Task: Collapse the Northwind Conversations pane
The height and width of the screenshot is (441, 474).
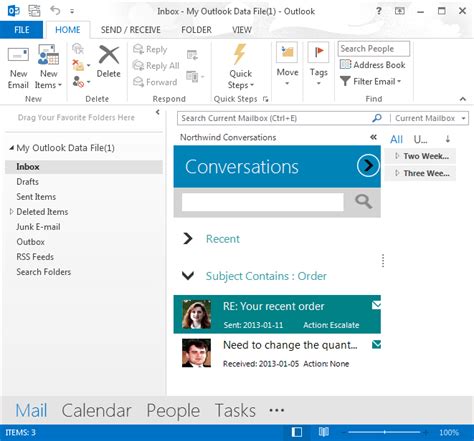Action: coord(373,137)
